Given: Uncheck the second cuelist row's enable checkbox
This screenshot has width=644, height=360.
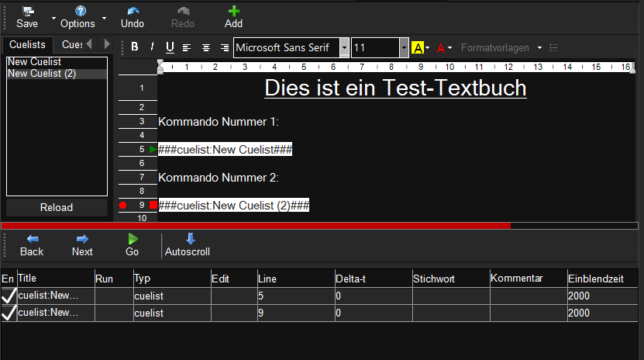Looking at the screenshot, I should click(9, 313).
